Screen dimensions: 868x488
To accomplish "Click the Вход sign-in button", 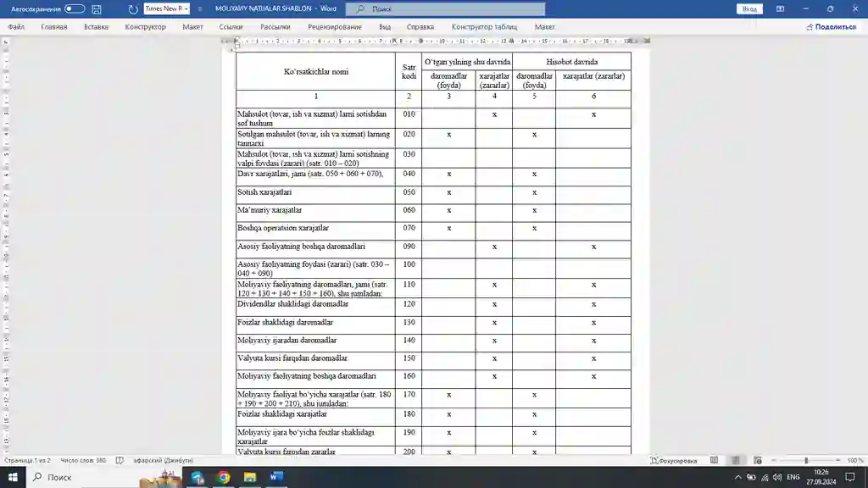I will coord(749,8).
